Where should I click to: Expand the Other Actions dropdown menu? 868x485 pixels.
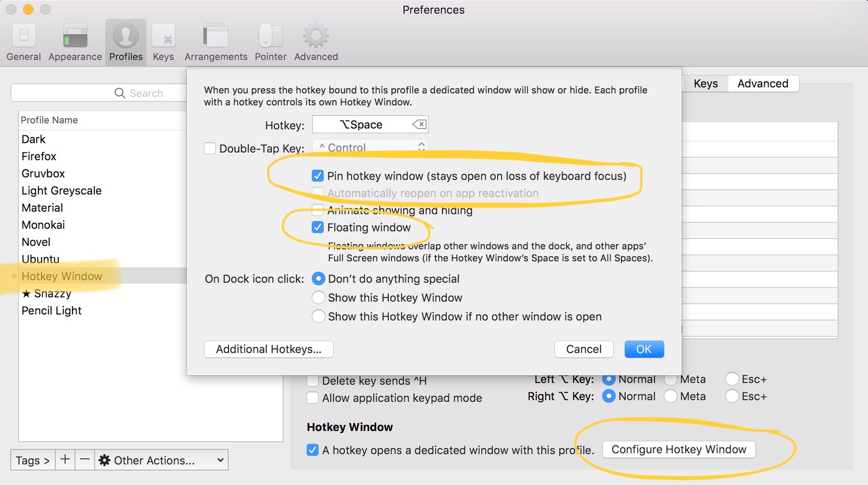point(161,460)
